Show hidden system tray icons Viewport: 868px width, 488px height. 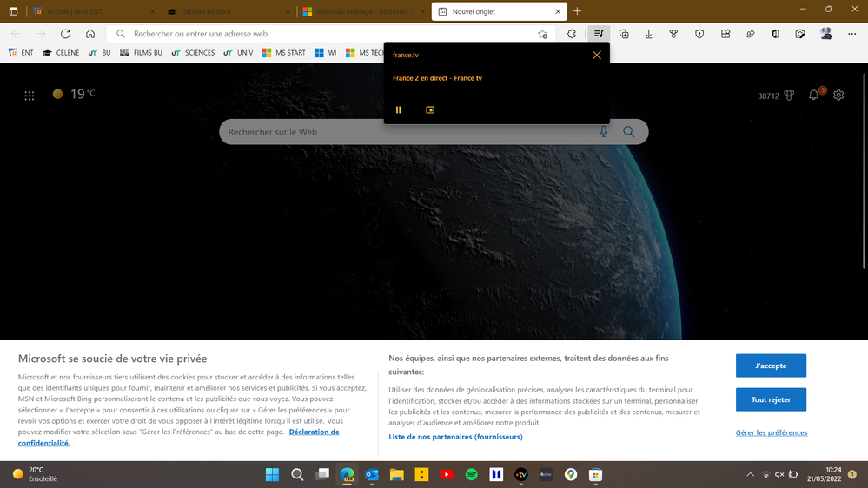[750, 475]
